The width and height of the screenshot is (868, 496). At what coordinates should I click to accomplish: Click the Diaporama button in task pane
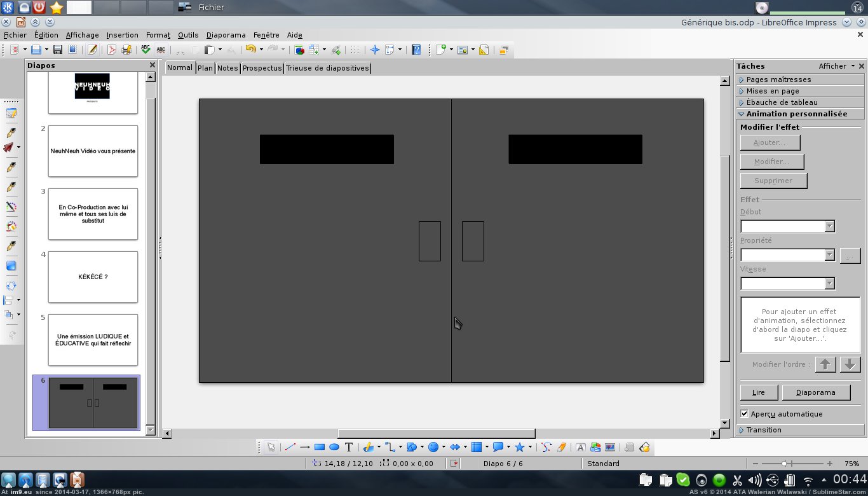(815, 392)
